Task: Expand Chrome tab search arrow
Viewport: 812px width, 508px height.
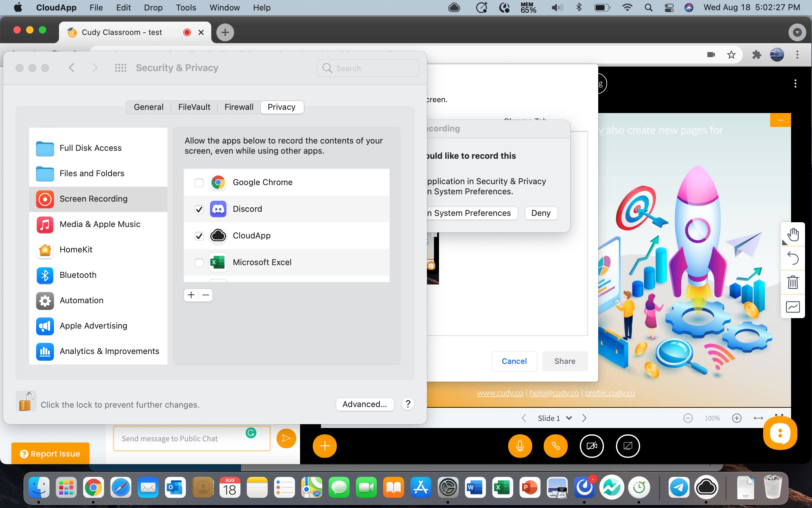Action: click(797, 32)
